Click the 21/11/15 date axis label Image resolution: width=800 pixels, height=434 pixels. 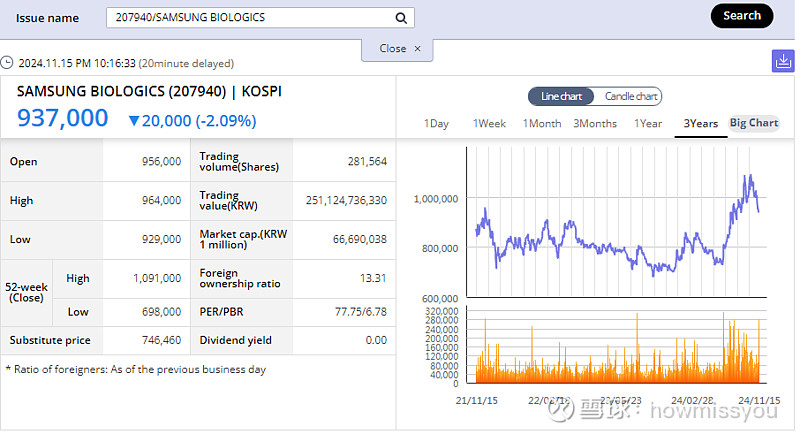[477, 401]
